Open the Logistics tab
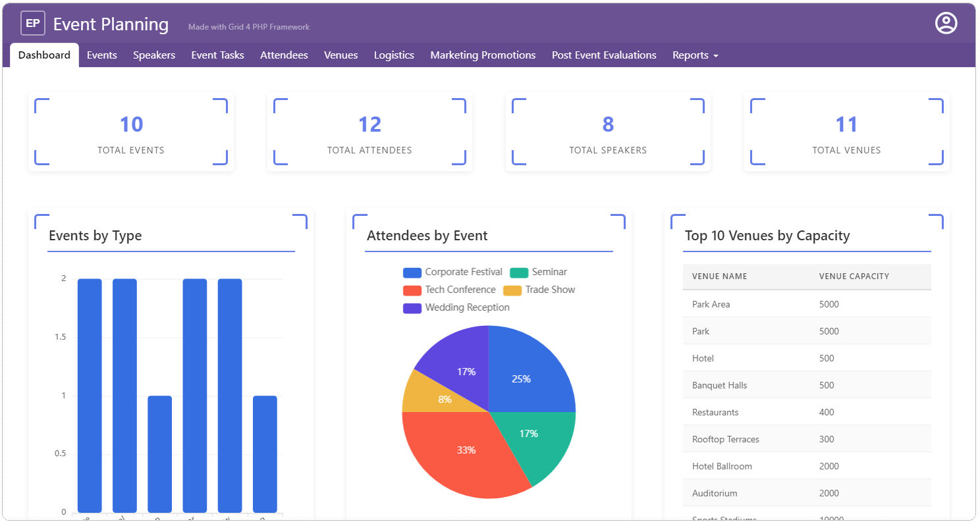Viewport: 980px width, 524px height. coord(394,55)
